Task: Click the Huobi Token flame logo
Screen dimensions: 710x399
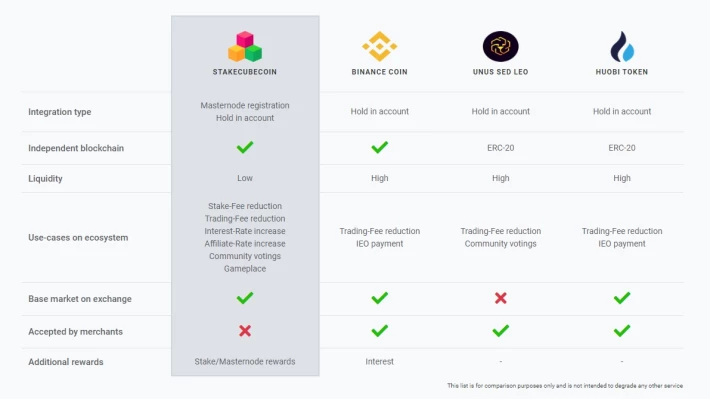Action: [x=622, y=46]
